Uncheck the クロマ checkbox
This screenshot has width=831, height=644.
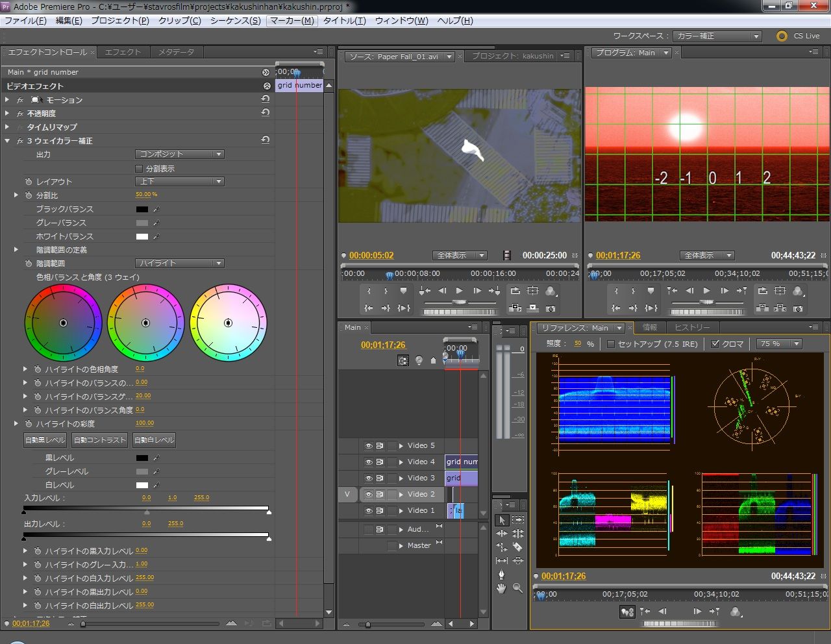coord(715,344)
